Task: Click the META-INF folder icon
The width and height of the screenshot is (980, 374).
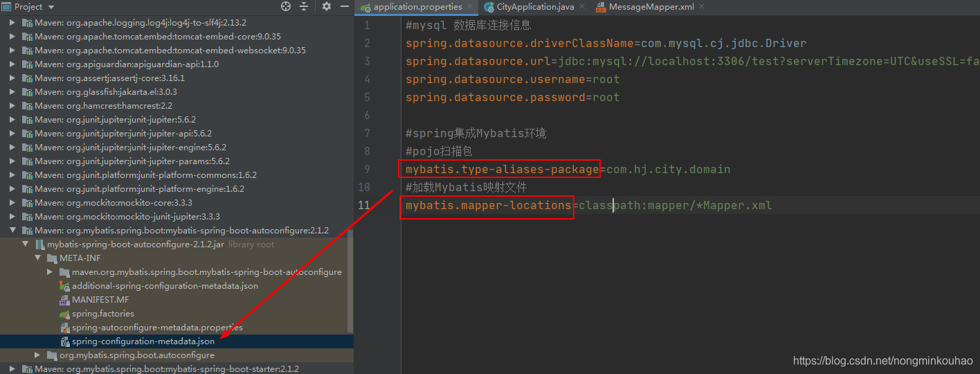Action: (52, 258)
